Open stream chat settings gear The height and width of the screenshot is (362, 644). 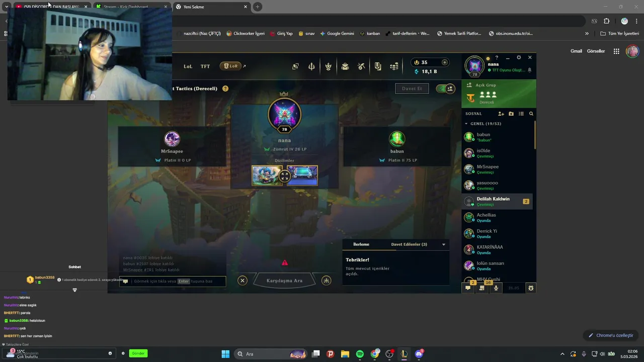click(123, 353)
